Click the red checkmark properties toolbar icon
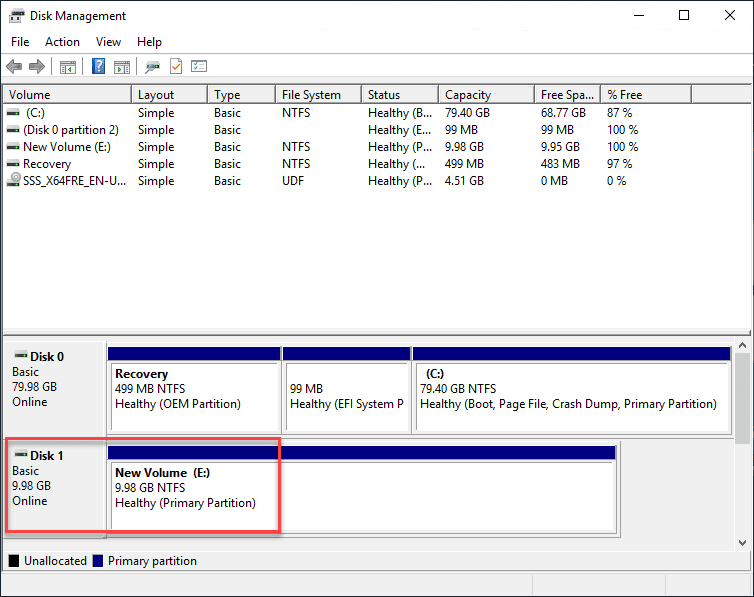 [176, 66]
